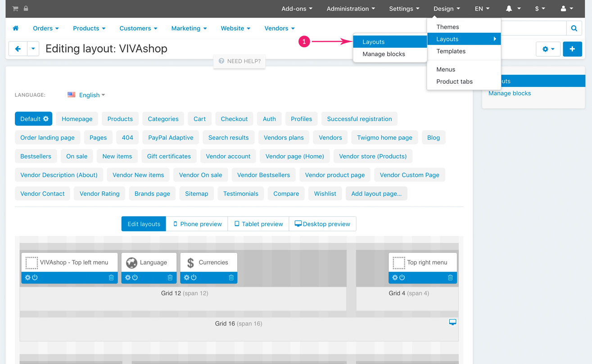The height and width of the screenshot is (364, 592).
Task: Open settings gear of Language block
Action: click(128, 278)
